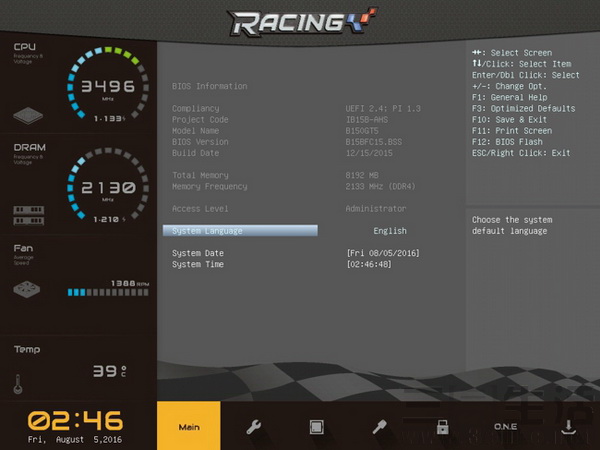
Task: Click the CPU 3496 MHz frequency gauge
Action: point(108,85)
